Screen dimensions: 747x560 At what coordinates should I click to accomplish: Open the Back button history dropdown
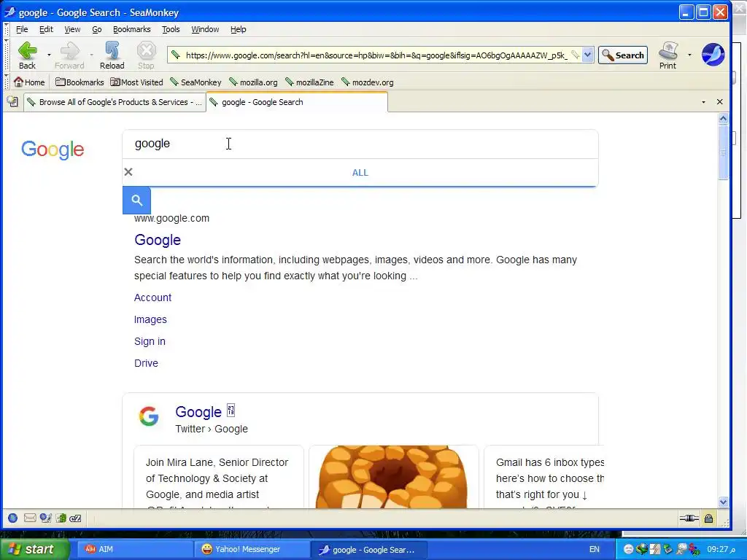click(x=49, y=55)
